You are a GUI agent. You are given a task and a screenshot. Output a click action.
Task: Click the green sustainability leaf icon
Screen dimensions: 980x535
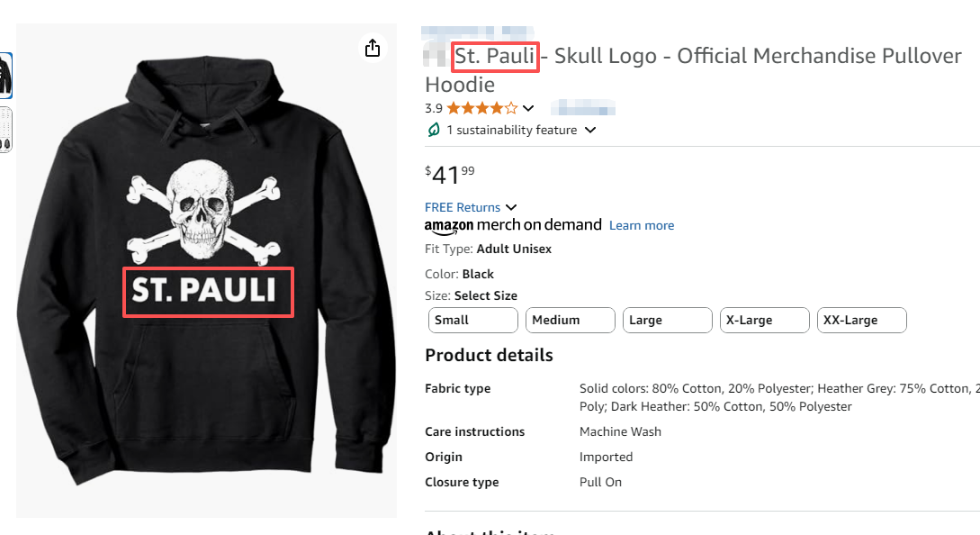click(x=433, y=130)
